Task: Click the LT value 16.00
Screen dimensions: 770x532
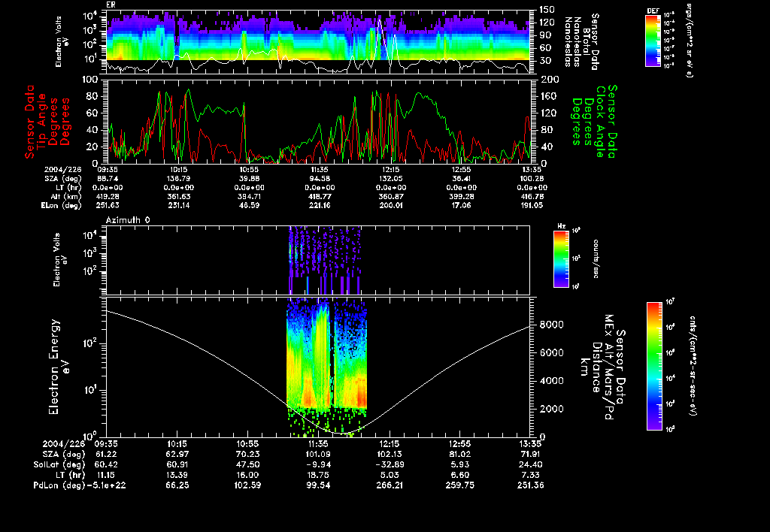Action: (x=248, y=475)
